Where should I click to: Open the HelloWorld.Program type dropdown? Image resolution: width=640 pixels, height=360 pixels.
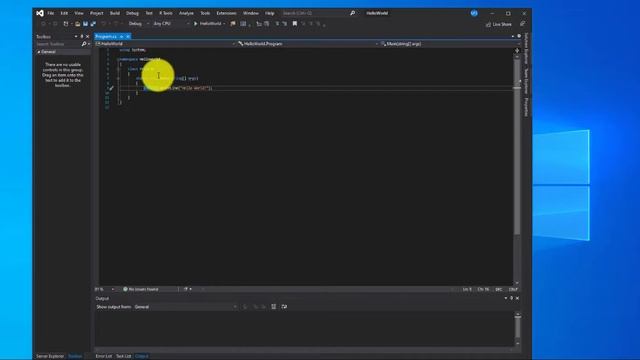click(307, 44)
